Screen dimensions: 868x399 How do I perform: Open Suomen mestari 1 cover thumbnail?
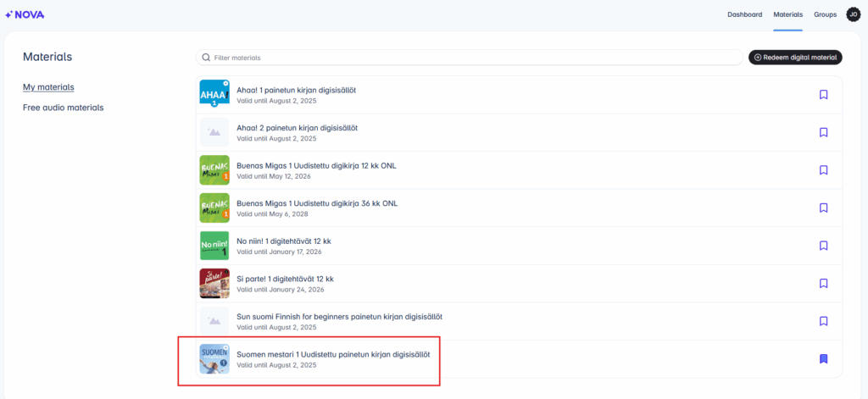(x=214, y=358)
